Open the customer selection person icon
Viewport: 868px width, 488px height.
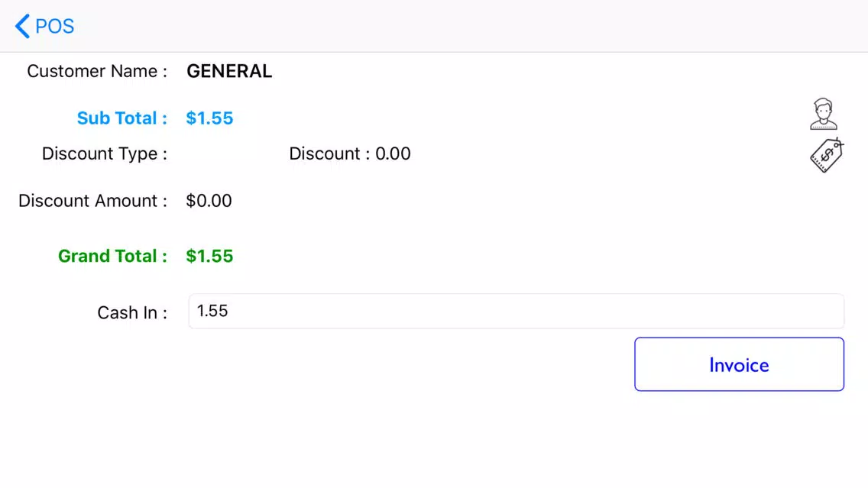click(823, 114)
